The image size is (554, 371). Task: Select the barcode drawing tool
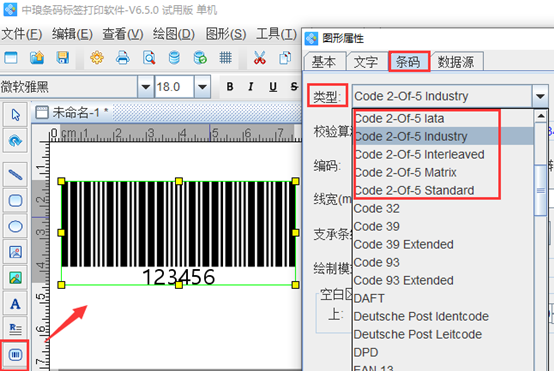[15, 355]
